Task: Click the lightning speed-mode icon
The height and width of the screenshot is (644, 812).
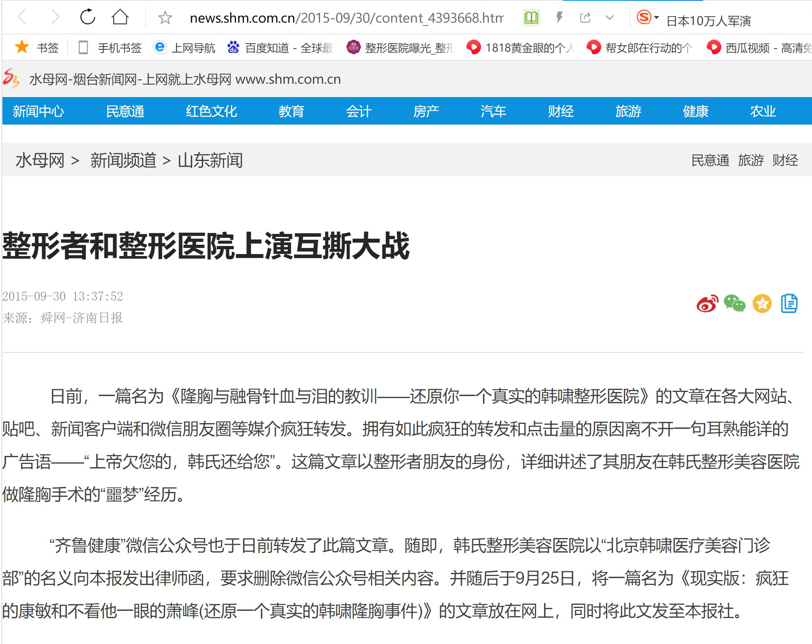Action: pyautogui.click(x=560, y=17)
